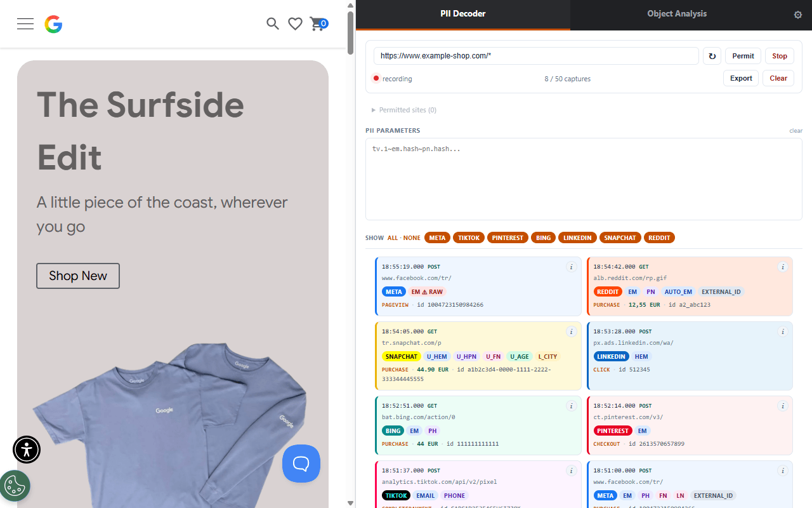Show info for the bing capture card
Image resolution: width=812 pixels, height=508 pixels.
[571, 406]
